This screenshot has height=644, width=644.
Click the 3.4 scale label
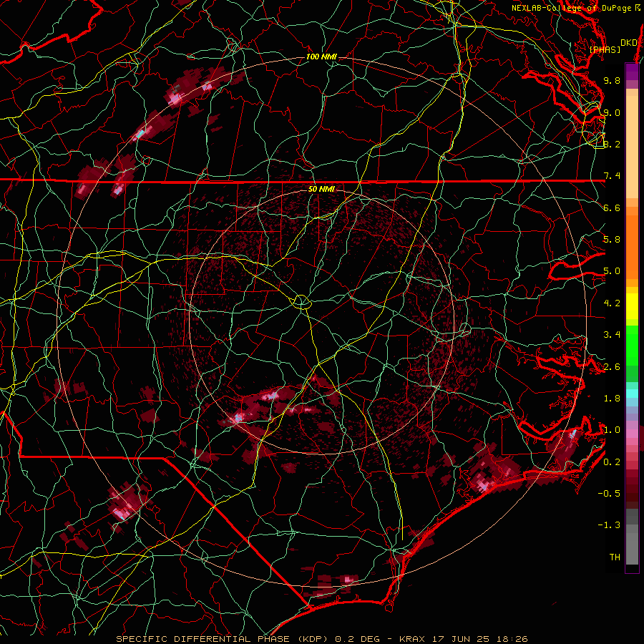click(612, 335)
